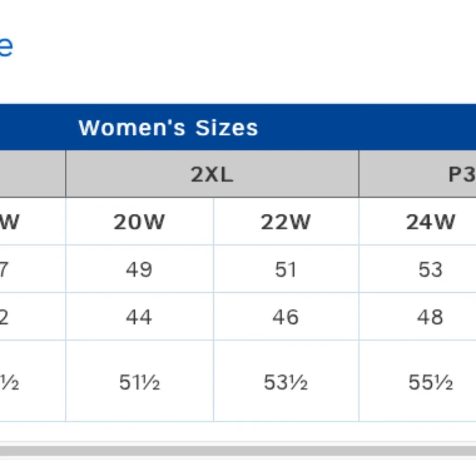This screenshot has width=476, height=476.
Task: Click the value 51 under 22W
Action: tap(286, 269)
